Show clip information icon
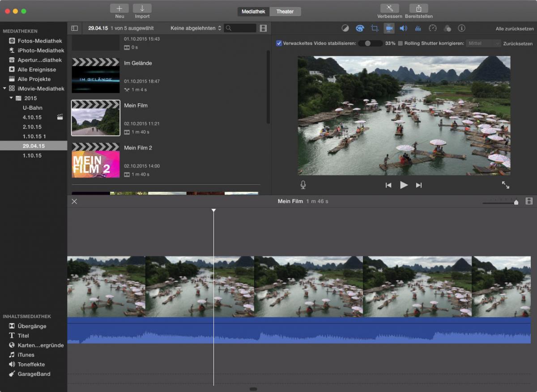This screenshot has height=392, width=537. point(461,28)
